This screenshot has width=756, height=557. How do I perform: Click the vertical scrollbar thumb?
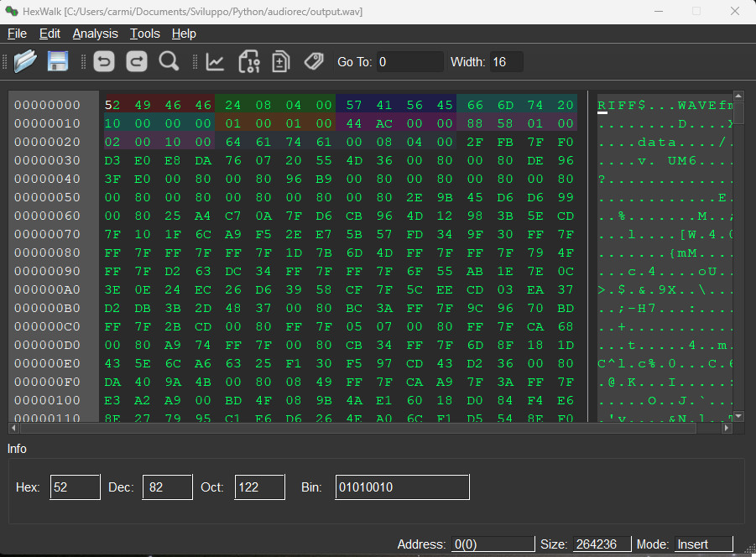tap(738, 112)
